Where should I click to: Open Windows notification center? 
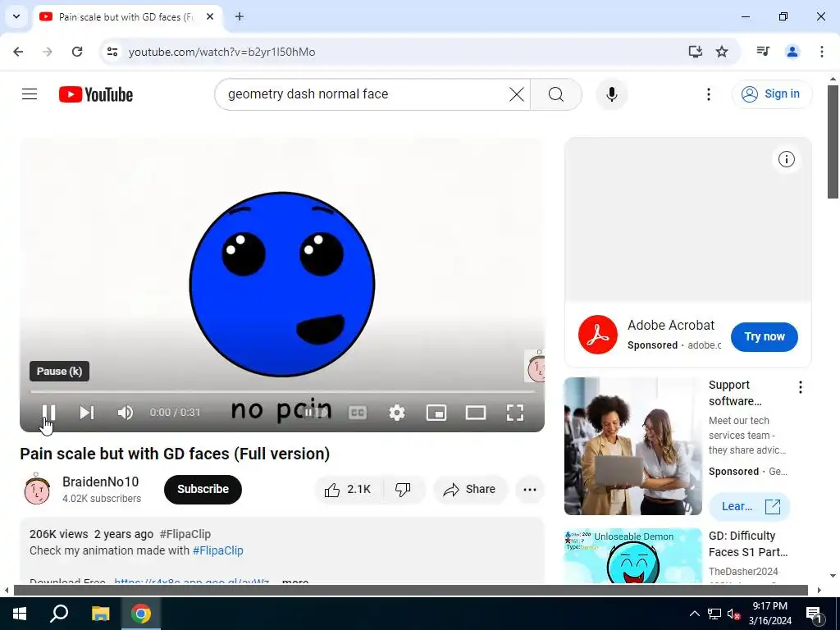[815, 614]
